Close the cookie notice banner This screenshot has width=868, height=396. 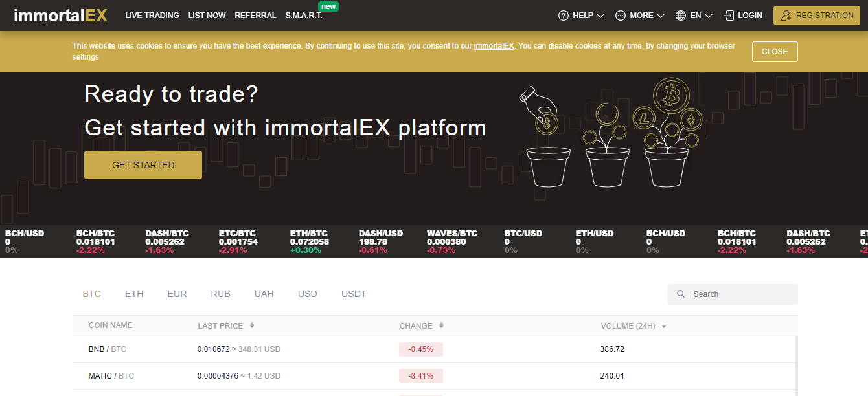(x=775, y=52)
